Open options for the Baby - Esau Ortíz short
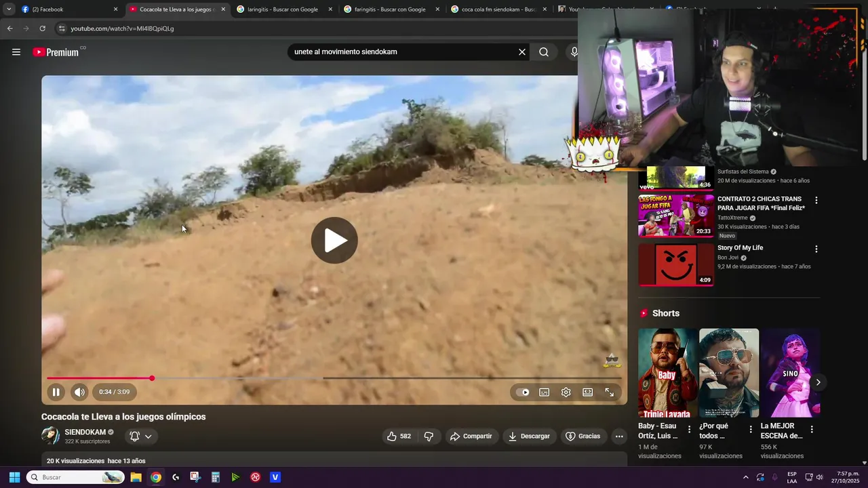 point(690,430)
